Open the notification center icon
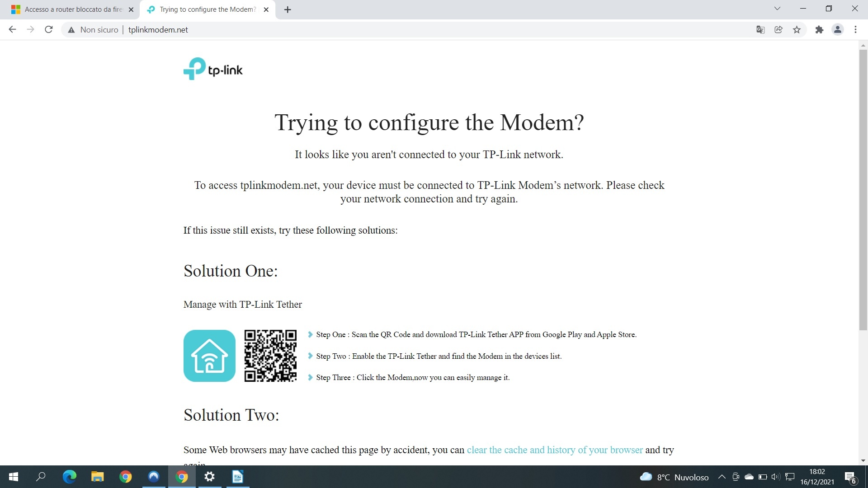The width and height of the screenshot is (868, 488). tap(850, 477)
